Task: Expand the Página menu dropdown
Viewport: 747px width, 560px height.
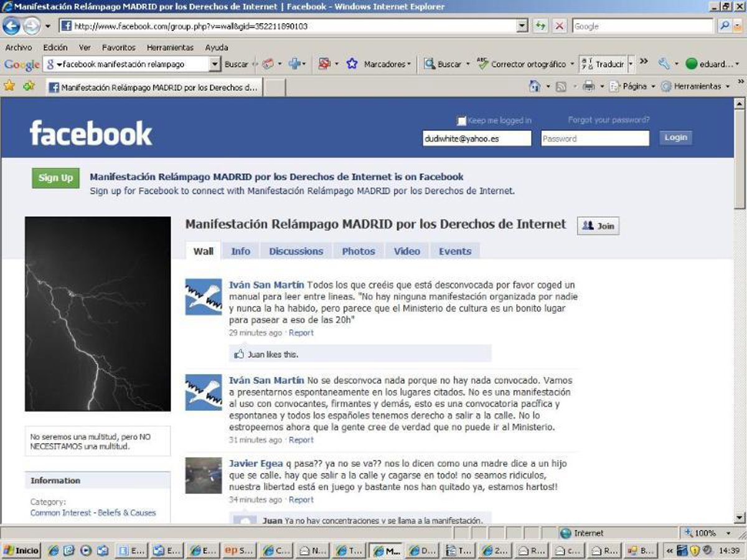Action: coord(654,86)
